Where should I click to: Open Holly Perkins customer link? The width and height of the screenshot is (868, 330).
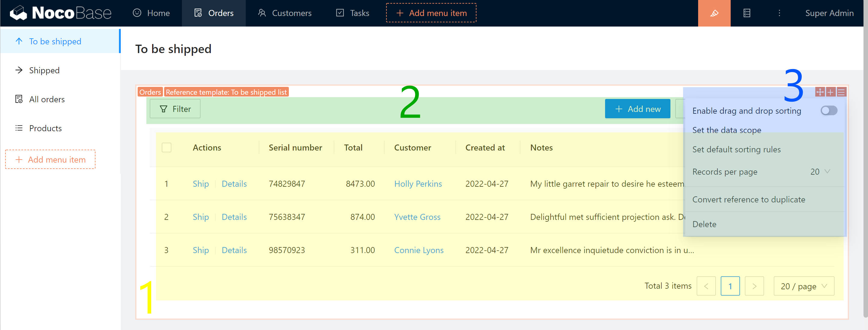418,184
